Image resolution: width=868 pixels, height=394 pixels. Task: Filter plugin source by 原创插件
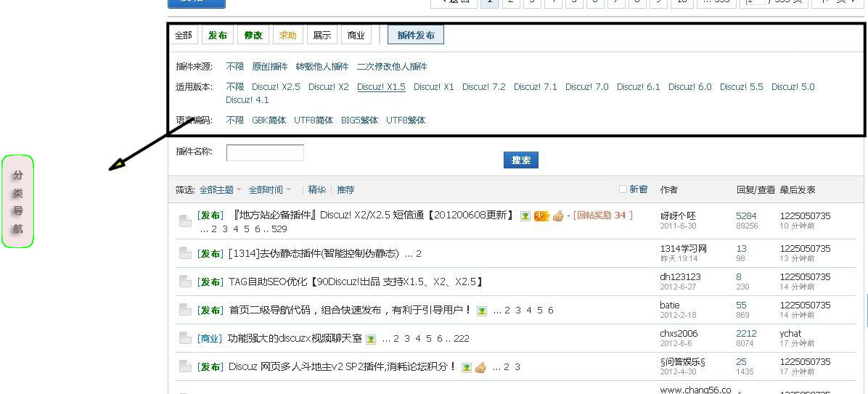[269, 67]
